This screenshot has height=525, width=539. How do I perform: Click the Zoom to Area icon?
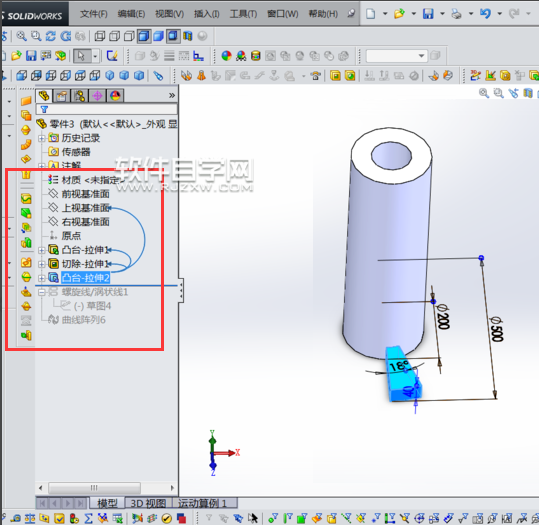(x=36, y=36)
